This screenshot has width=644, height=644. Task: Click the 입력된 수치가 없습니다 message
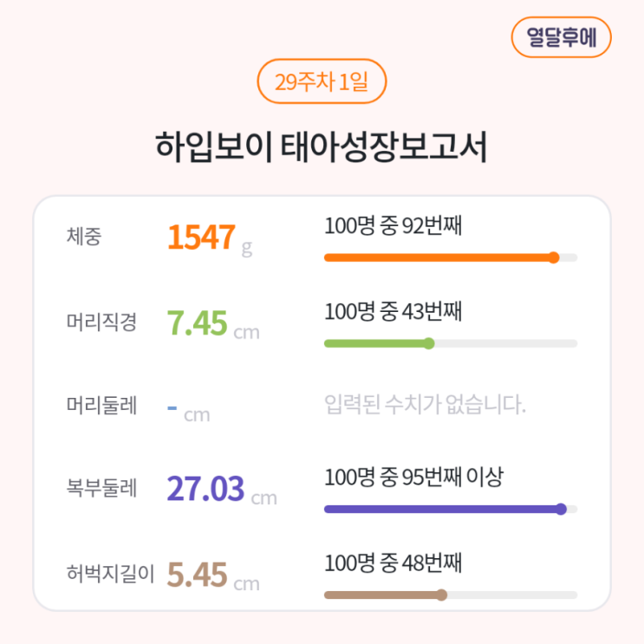click(x=425, y=404)
